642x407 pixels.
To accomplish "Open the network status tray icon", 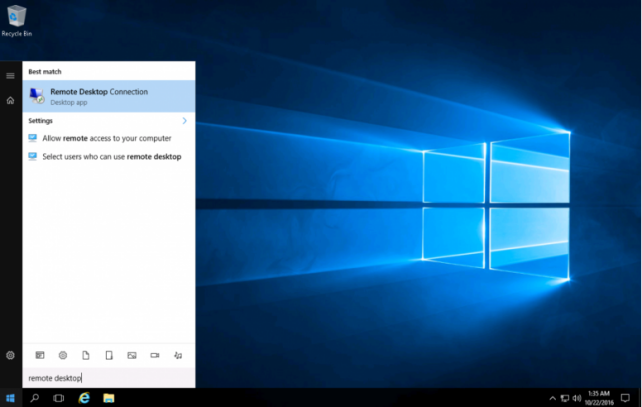I will coord(565,398).
